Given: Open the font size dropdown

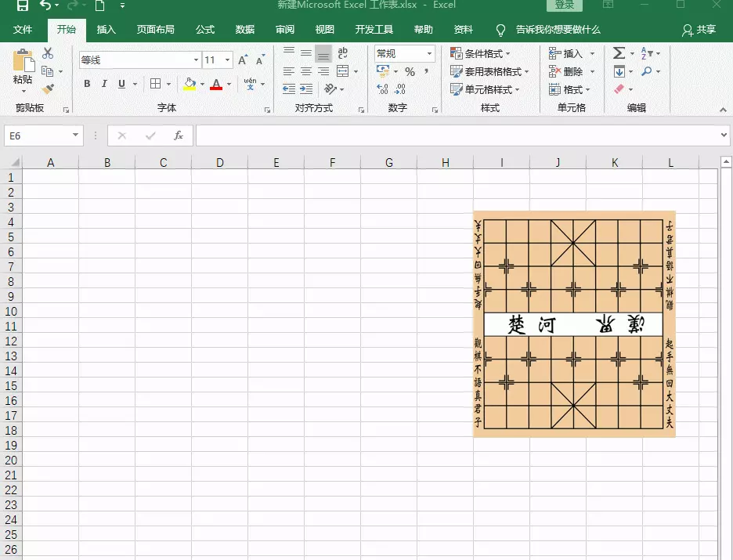Looking at the screenshot, I should click(227, 60).
